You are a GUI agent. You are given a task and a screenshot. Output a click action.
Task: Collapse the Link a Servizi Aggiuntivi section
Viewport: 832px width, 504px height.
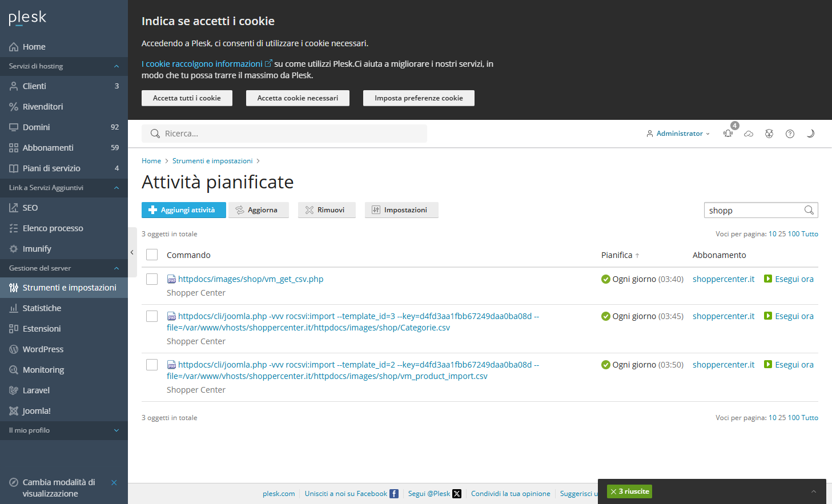64,188
